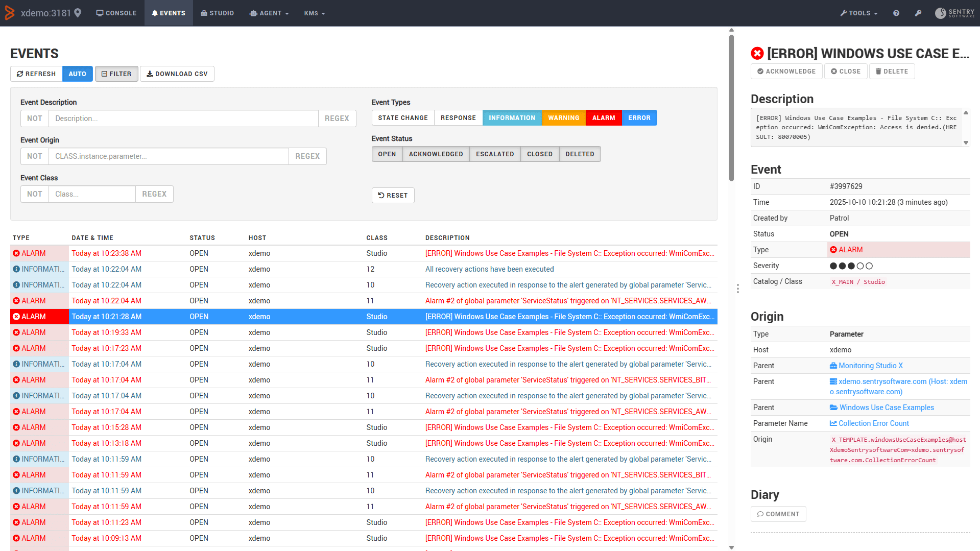980x551 pixels.
Task: Toggle the WARNING event type filter
Action: tap(563, 118)
